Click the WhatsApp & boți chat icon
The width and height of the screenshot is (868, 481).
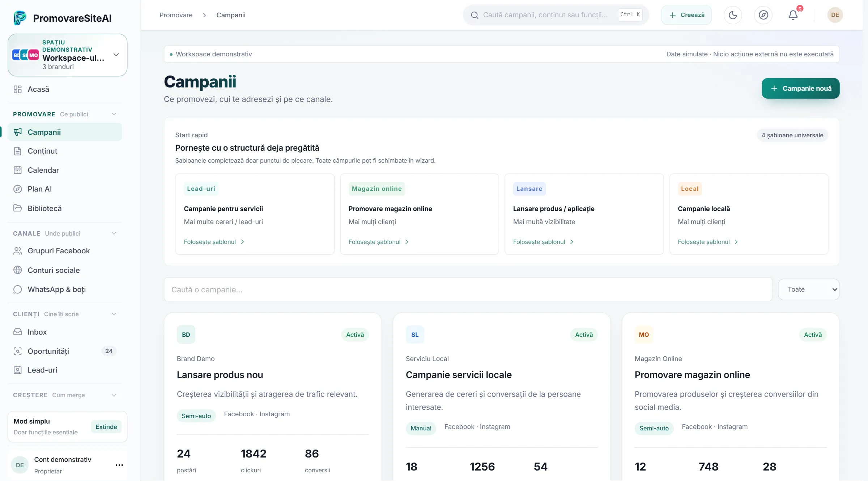point(17,289)
